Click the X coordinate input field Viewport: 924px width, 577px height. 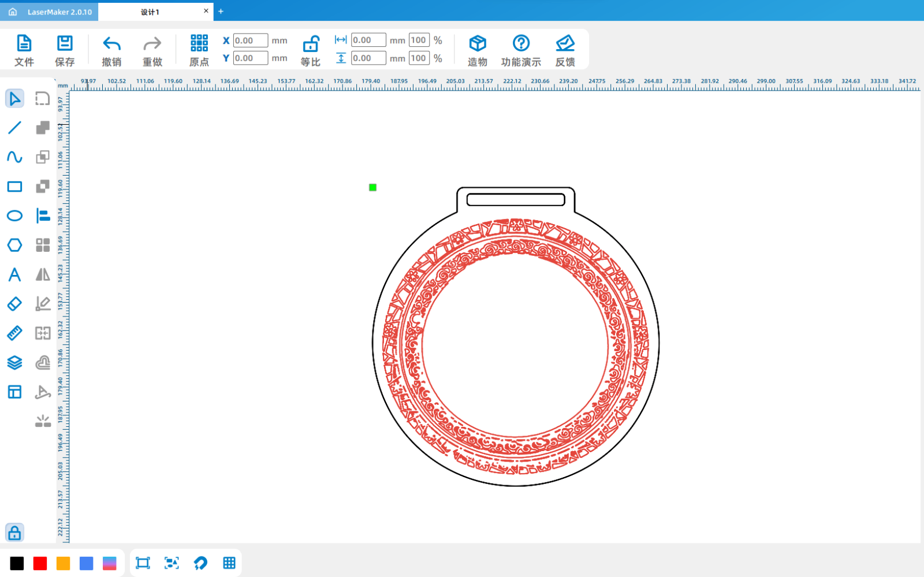click(250, 40)
